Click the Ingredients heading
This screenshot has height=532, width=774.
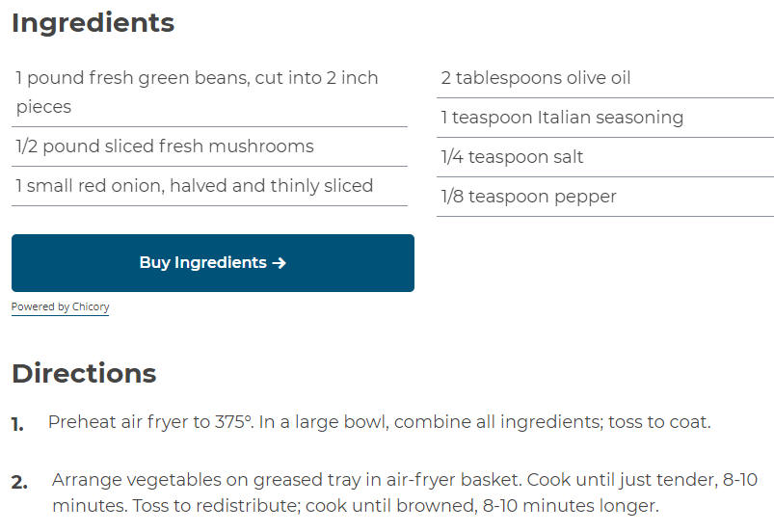tap(93, 23)
